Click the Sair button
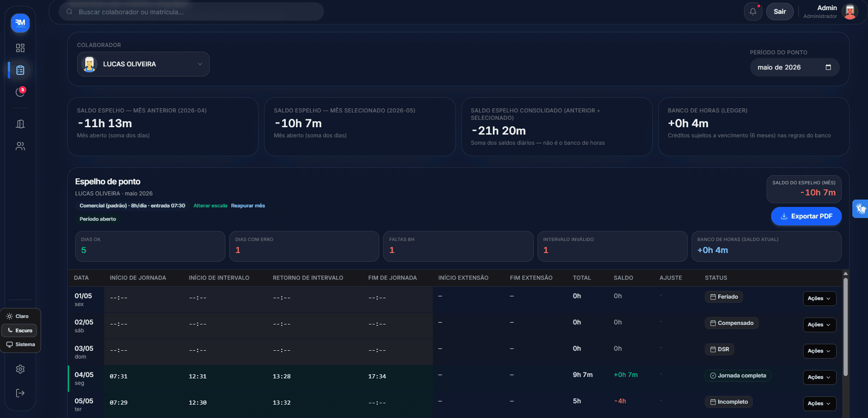868x418 pixels. tap(779, 12)
